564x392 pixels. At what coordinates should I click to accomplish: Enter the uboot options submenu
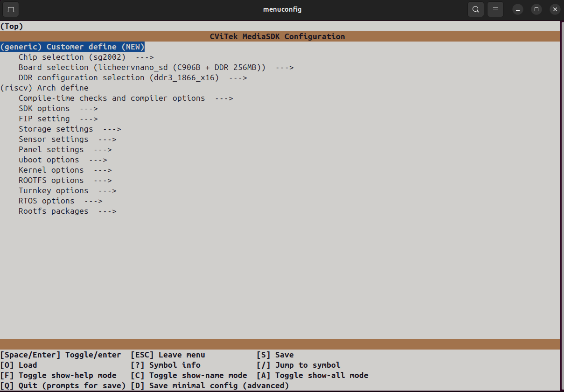click(x=63, y=160)
